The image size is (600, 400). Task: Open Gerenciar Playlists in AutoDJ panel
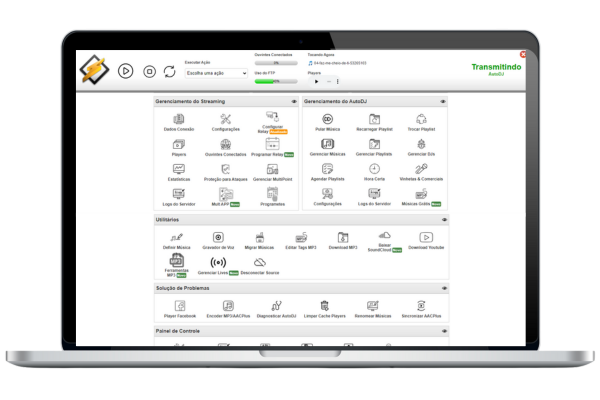374,144
